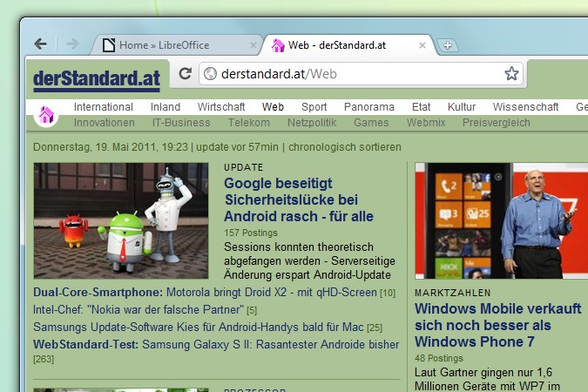Viewport: 588px width, 392px height.
Task: Click the 157 Postings link
Action: click(x=251, y=233)
